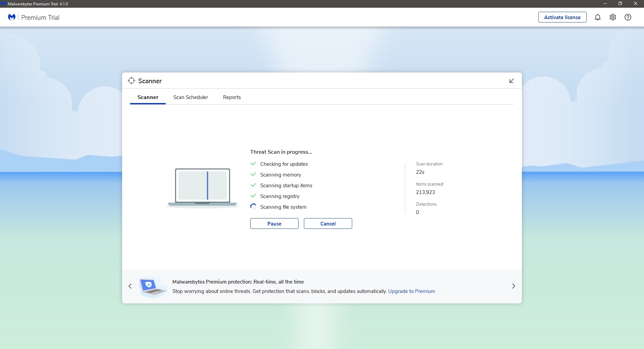Open the Reports tab
The image size is (644, 349).
232,97
